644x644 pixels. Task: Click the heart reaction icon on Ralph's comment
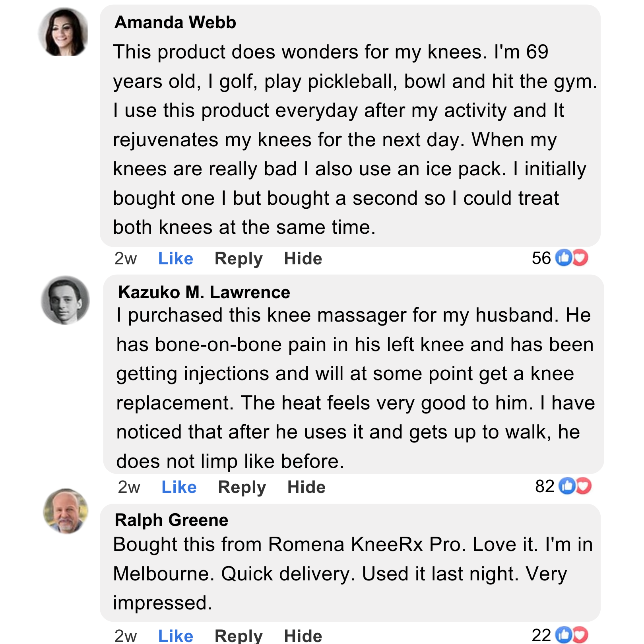click(580, 635)
